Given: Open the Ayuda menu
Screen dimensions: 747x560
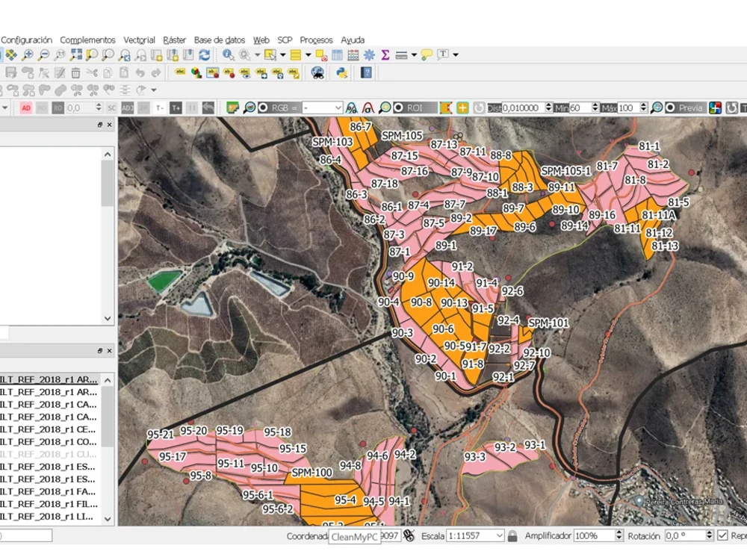Looking at the screenshot, I should (x=353, y=40).
